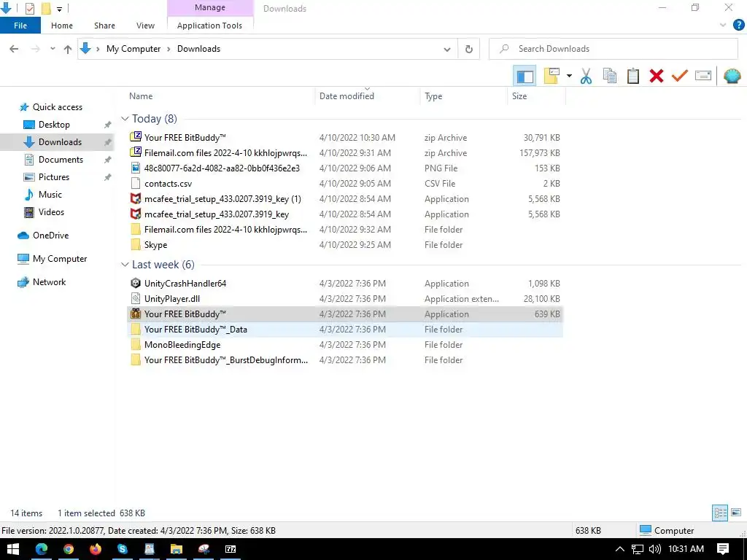Image resolution: width=747 pixels, height=560 pixels.
Task: Select My Computer in navigation pane
Action: coord(60,259)
